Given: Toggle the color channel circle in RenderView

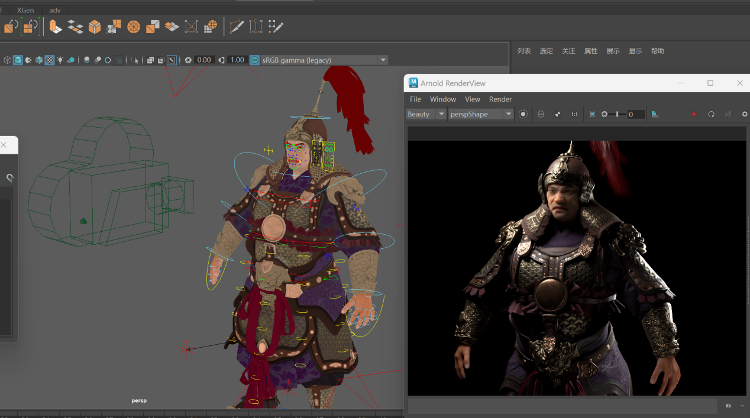Looking at the screenshot, I should coord(523,114).
